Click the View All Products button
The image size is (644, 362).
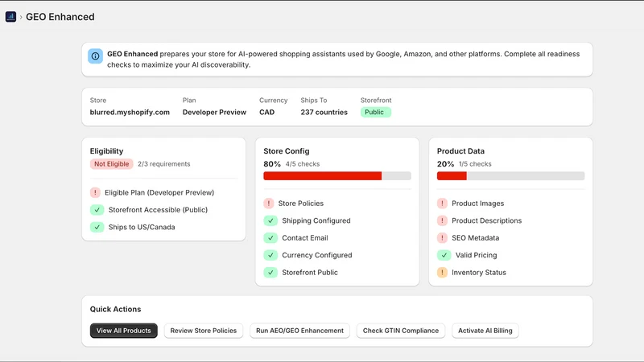pos(124,331)
